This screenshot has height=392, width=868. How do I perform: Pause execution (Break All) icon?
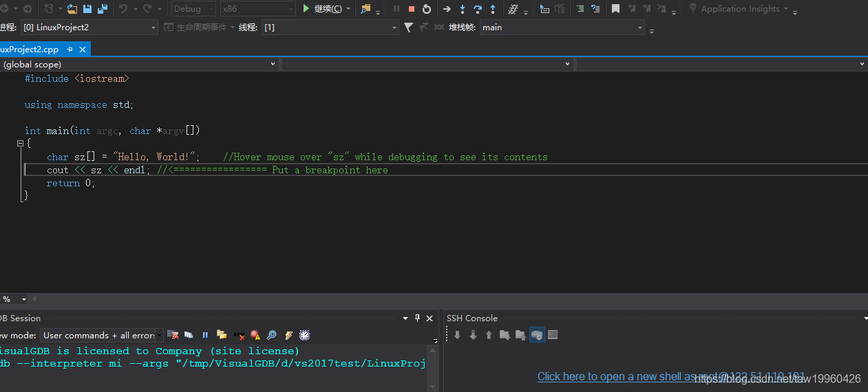pos(396,9)
